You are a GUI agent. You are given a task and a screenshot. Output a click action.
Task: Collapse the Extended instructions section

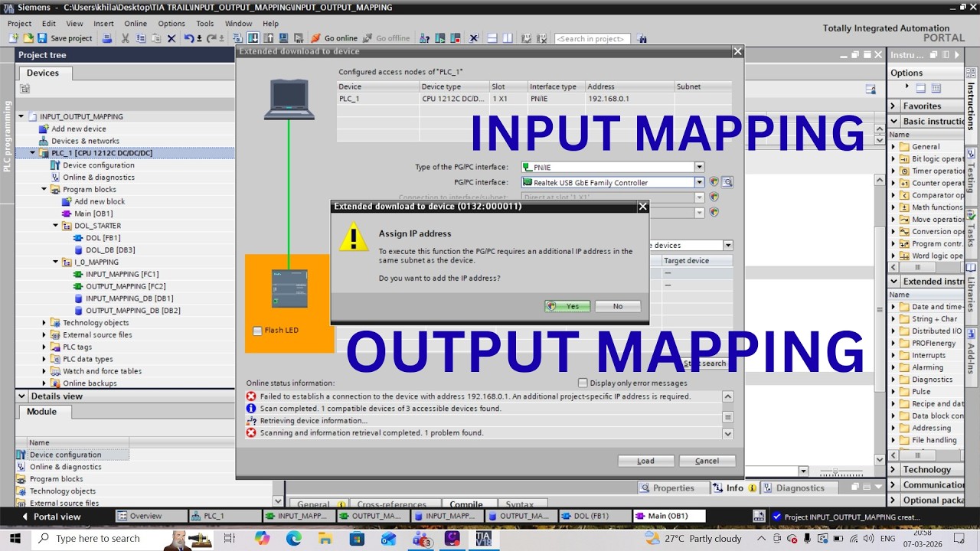coord(893,281)
